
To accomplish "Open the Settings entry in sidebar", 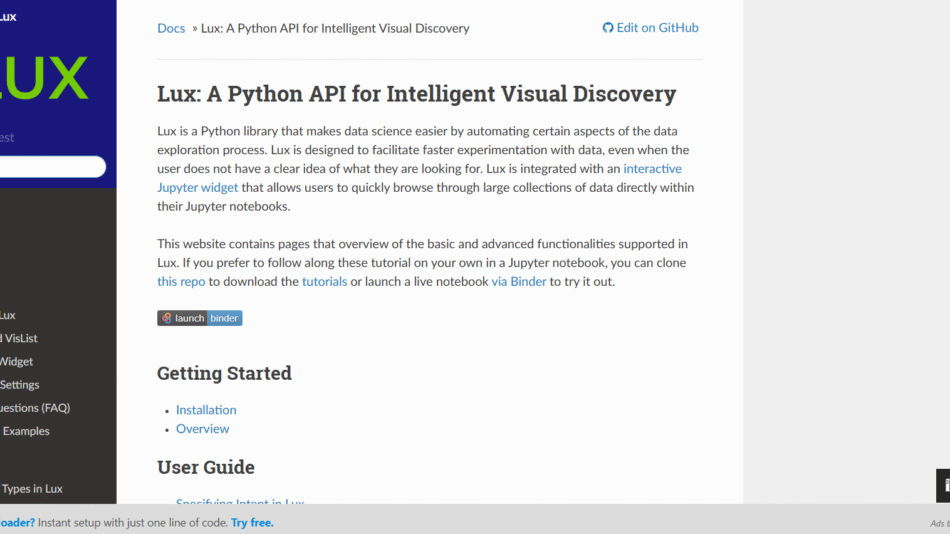I will (x=19, y=385).
